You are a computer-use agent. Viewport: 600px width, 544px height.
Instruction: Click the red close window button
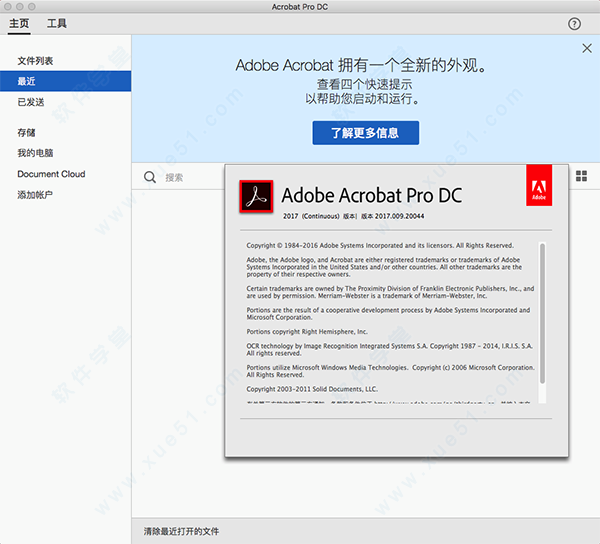click(8, 7)
